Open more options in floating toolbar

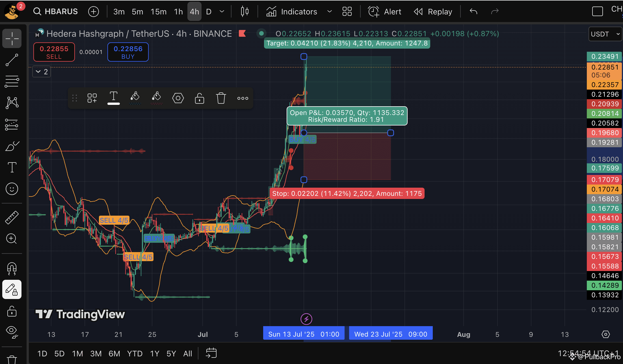[x=243, y=98]
